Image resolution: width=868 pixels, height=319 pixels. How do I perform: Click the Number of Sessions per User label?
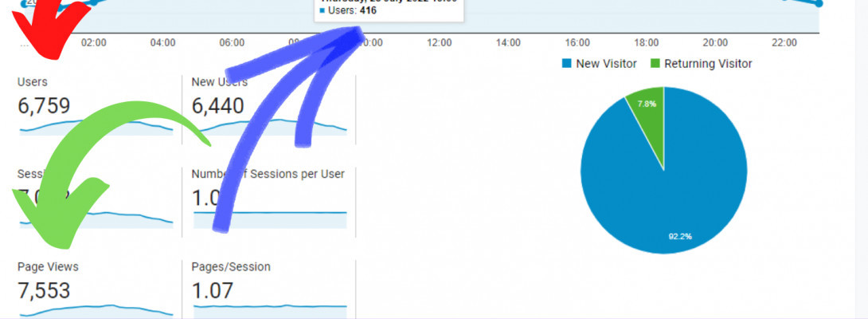coord(268,174)
